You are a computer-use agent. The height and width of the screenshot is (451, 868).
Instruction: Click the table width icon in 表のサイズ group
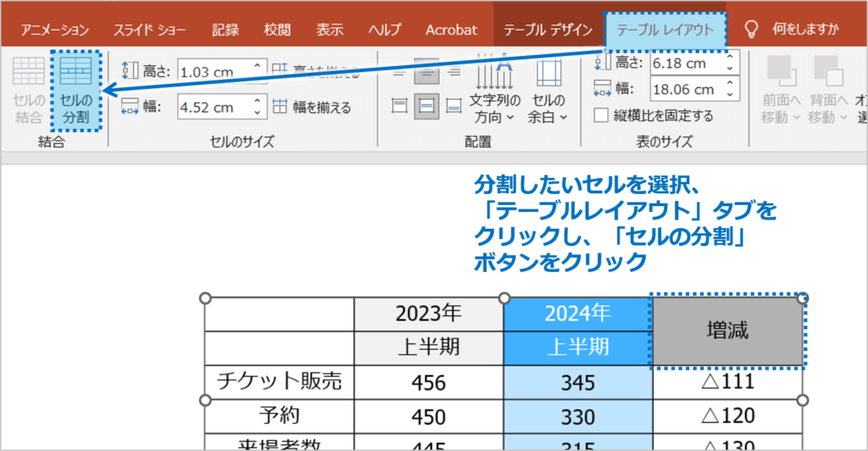click(x=603, y=88)
